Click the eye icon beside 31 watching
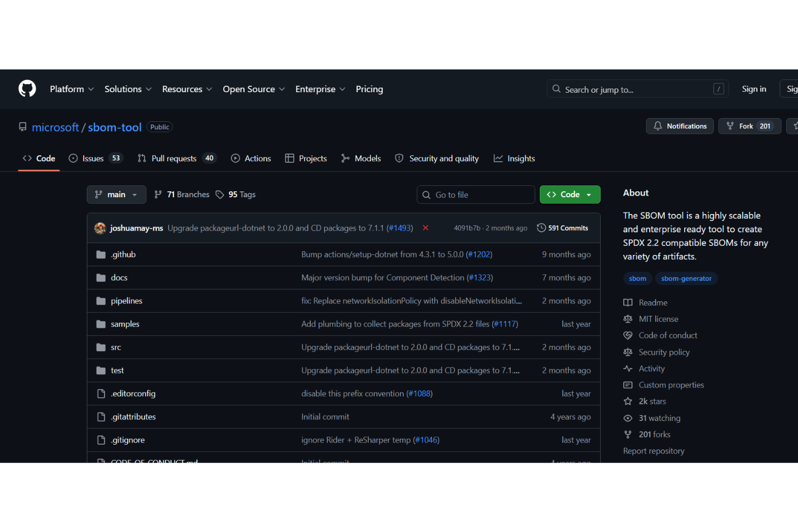 (628, 418)
